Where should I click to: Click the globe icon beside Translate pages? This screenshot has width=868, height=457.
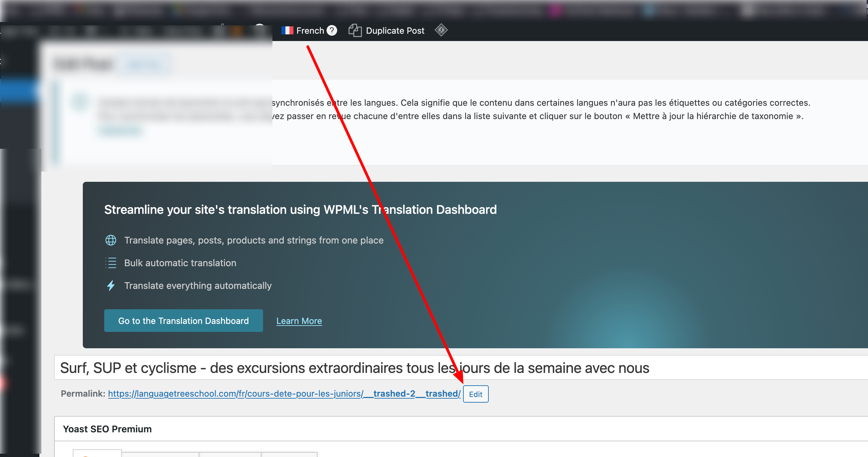111,240
